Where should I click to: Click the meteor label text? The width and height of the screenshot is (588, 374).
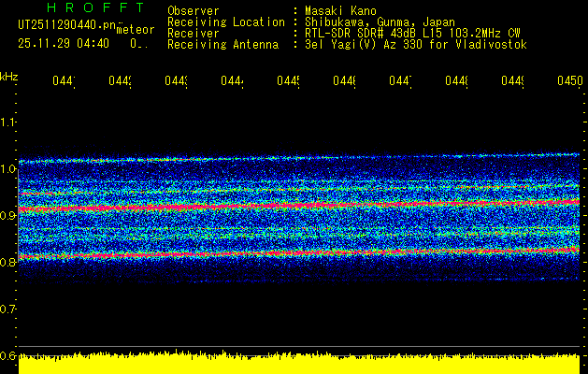point(136,31)
